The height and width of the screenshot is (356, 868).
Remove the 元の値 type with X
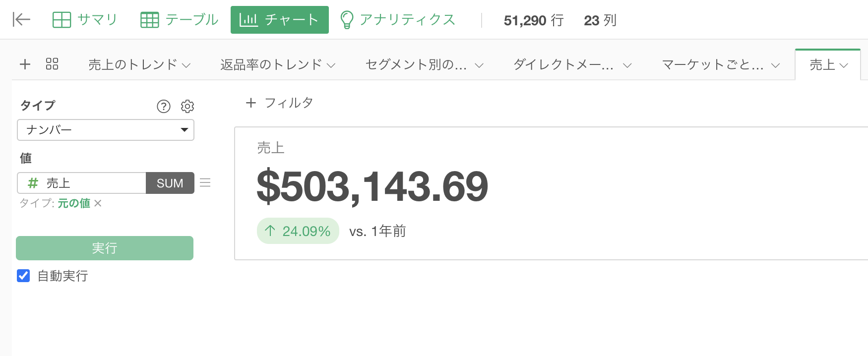(x=98, y=203)
